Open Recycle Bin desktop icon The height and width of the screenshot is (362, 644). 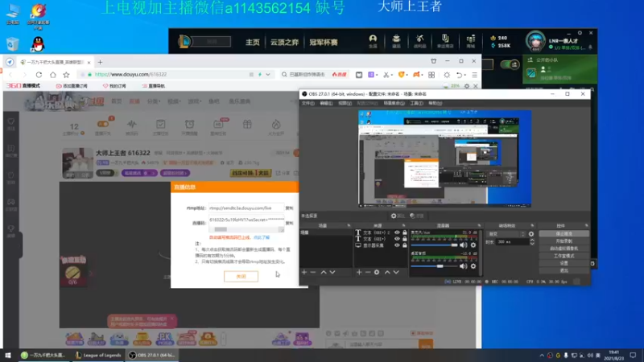pyautogui.click(x=12, y=44)
